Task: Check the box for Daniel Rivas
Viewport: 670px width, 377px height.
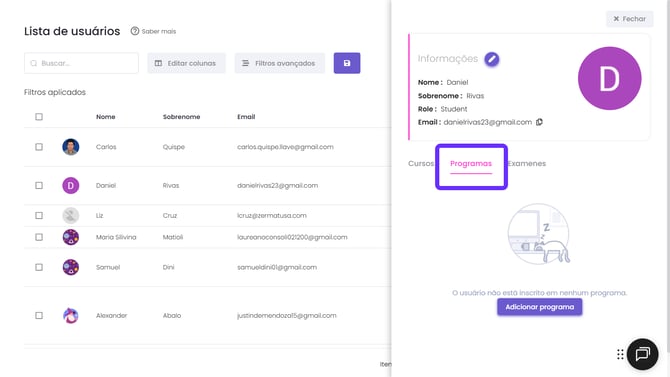Action: [39, 186]
